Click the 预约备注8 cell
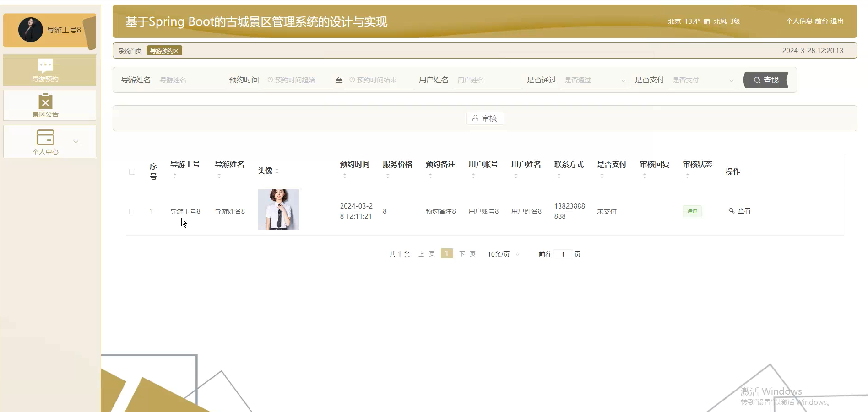The image size is (868, 412). pos(440,211)
